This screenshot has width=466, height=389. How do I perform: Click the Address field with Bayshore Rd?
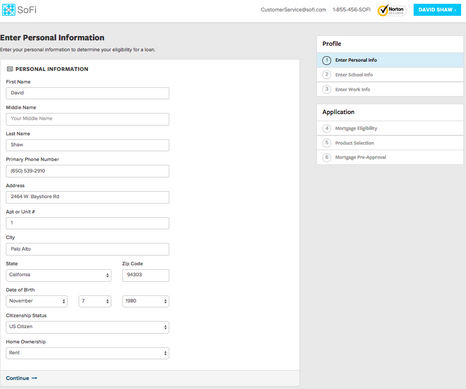point(88,197)
